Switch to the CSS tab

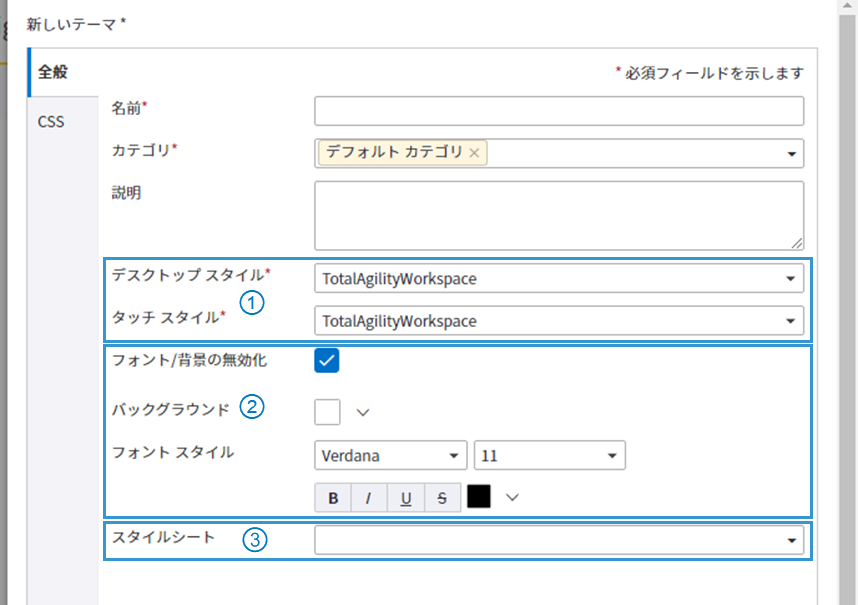pos(51,122)
